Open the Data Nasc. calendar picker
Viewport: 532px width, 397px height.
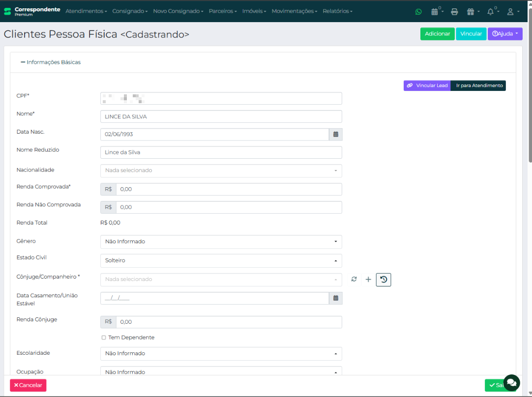335,134
